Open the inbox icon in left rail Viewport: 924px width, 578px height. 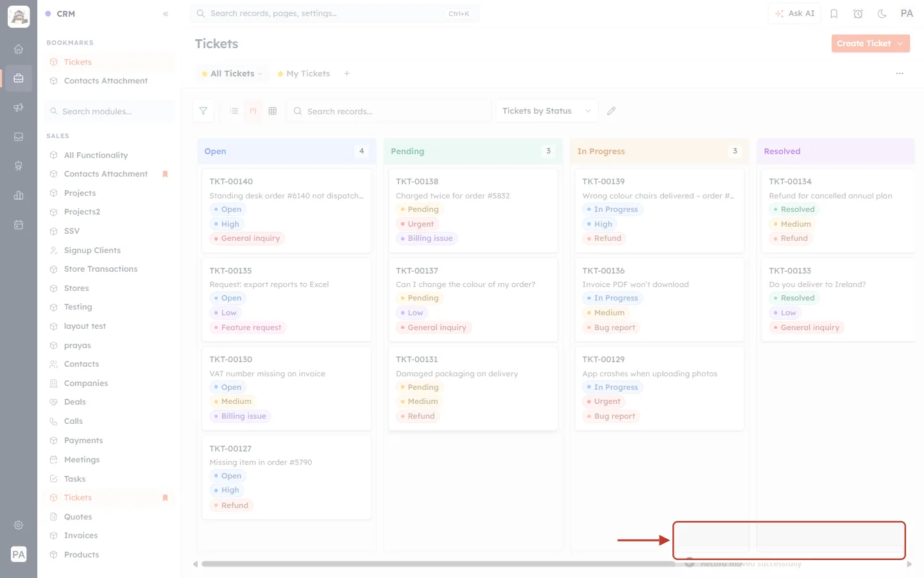19,137
